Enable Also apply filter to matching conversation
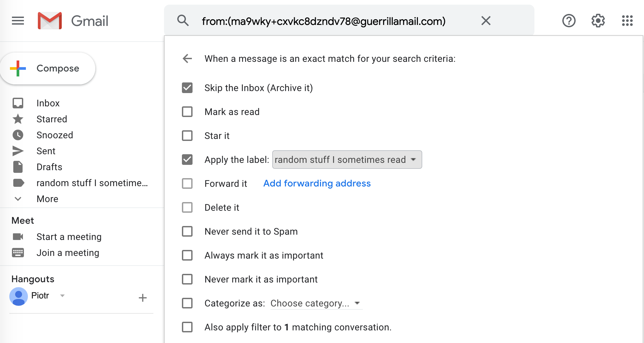This screenshot has height=343, width=644. tap(187, 327)
